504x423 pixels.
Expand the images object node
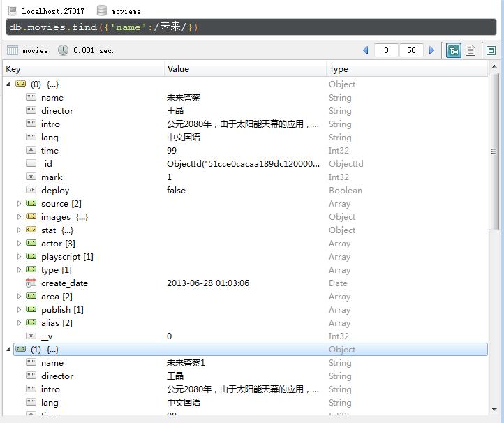(x=20, y=217)
